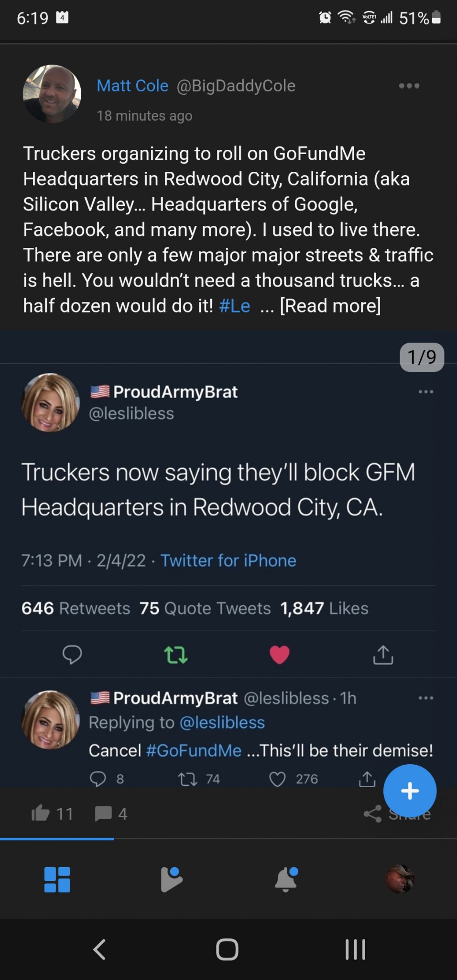Screen dimensions: 457x980
Task: Open Matt Cole's profile name link
Action: (x=132, y=86)
